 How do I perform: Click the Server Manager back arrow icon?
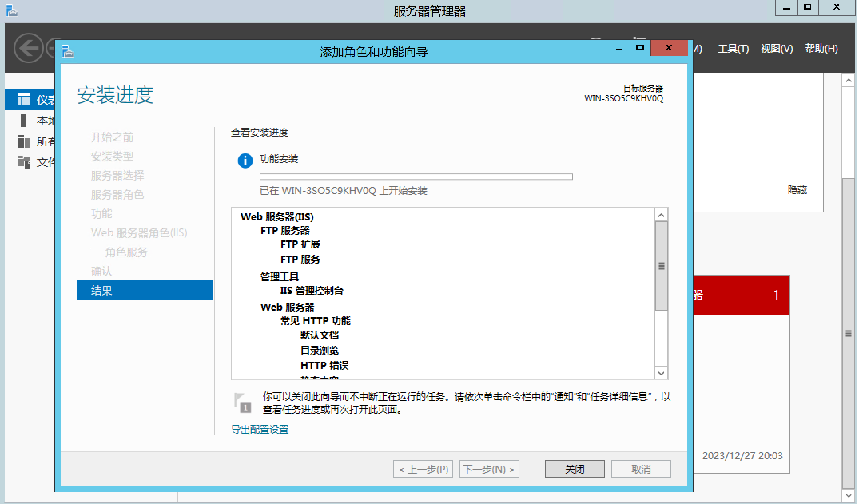[x=28, y=48]
